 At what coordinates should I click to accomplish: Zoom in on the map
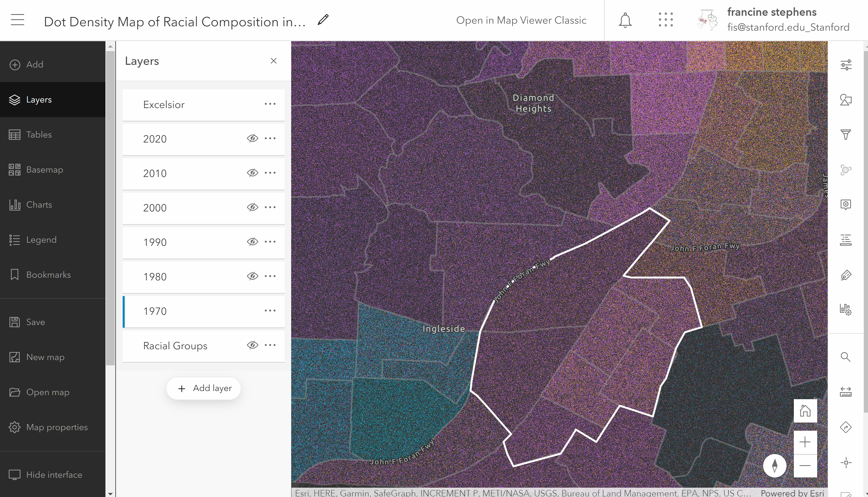tap(805, 442)
